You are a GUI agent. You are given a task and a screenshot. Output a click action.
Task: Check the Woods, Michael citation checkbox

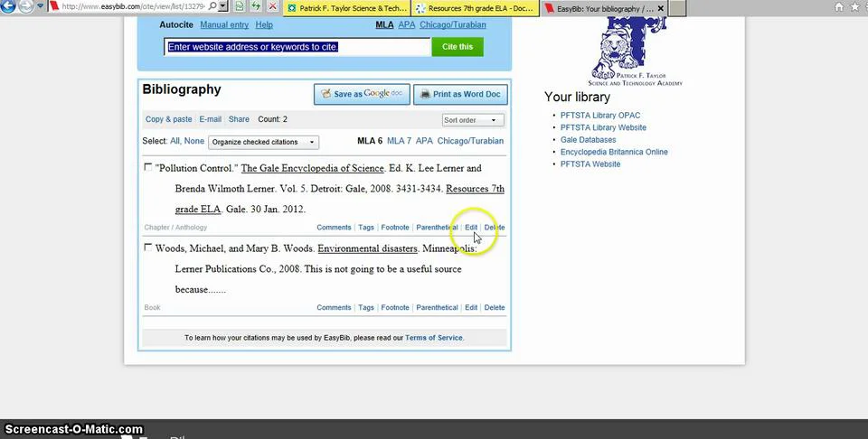pyautogui.click(x=147, y=248)
